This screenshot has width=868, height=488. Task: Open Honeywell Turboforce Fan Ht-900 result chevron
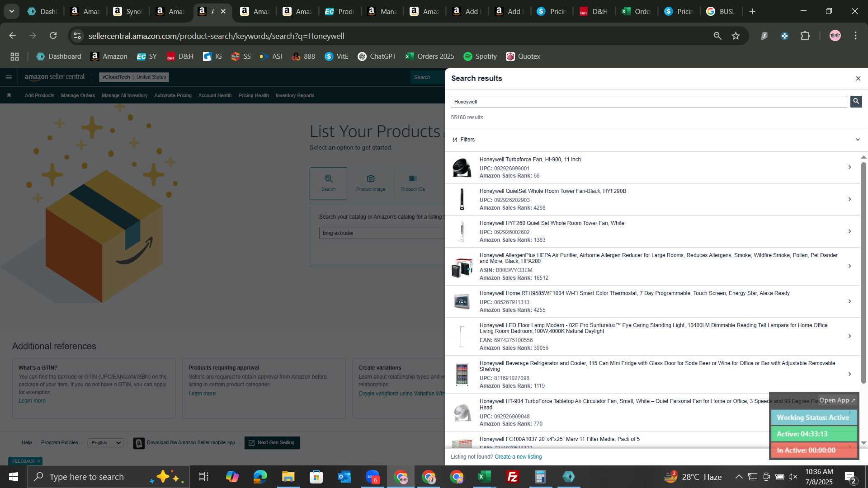[x=849, y=167]
